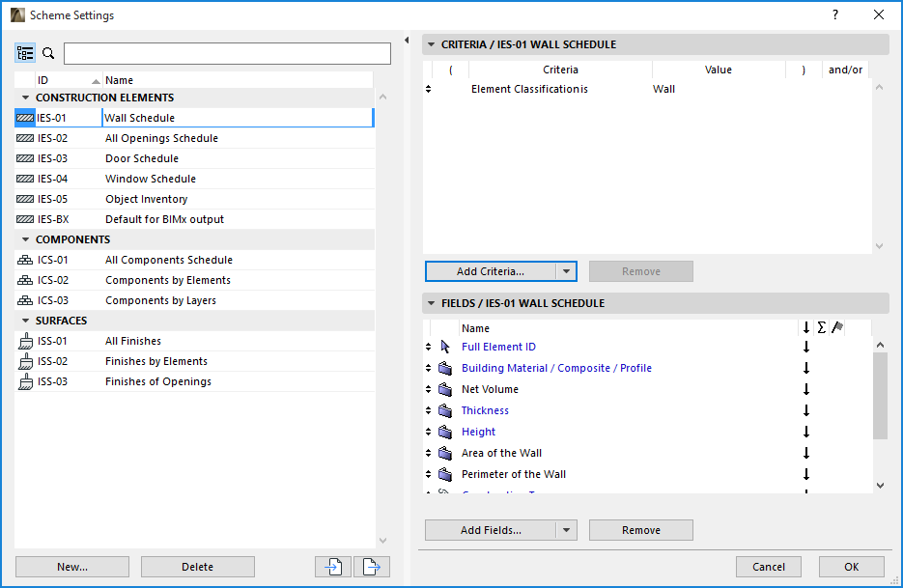Click the fields list scrollbar thumb
903x588 pixels.
[880, 396]
